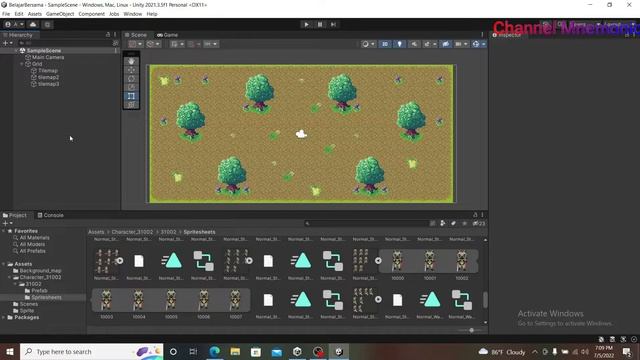
Task: Select the Rect tool in Scene overlay
Action: (131, 96)
